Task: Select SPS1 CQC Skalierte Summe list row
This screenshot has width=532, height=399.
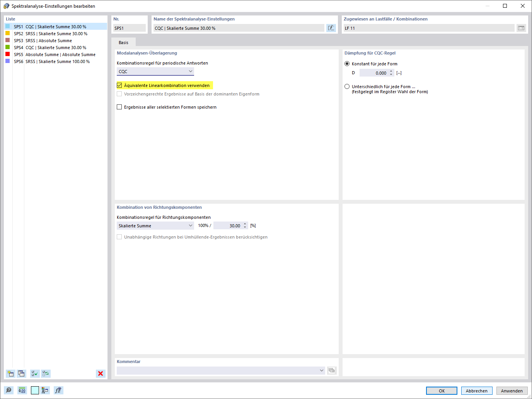Action: coord(56,27)
